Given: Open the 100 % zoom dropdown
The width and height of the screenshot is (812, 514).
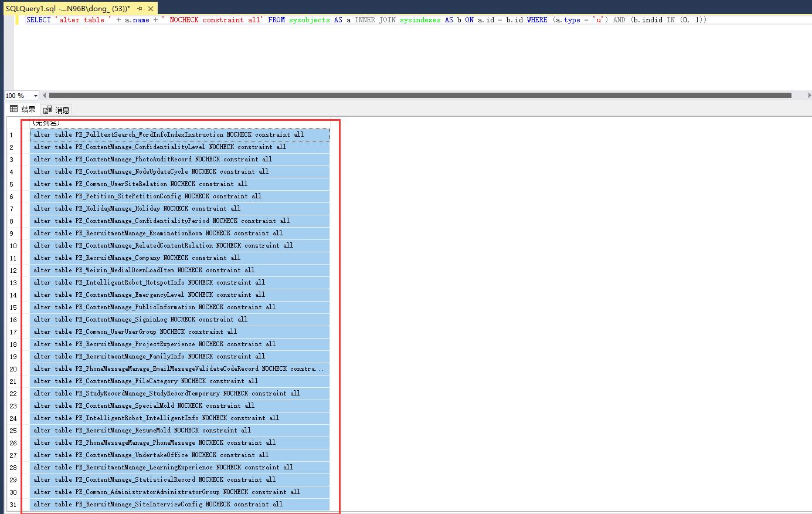Looking at the screenshot, I should coord(35,96).
